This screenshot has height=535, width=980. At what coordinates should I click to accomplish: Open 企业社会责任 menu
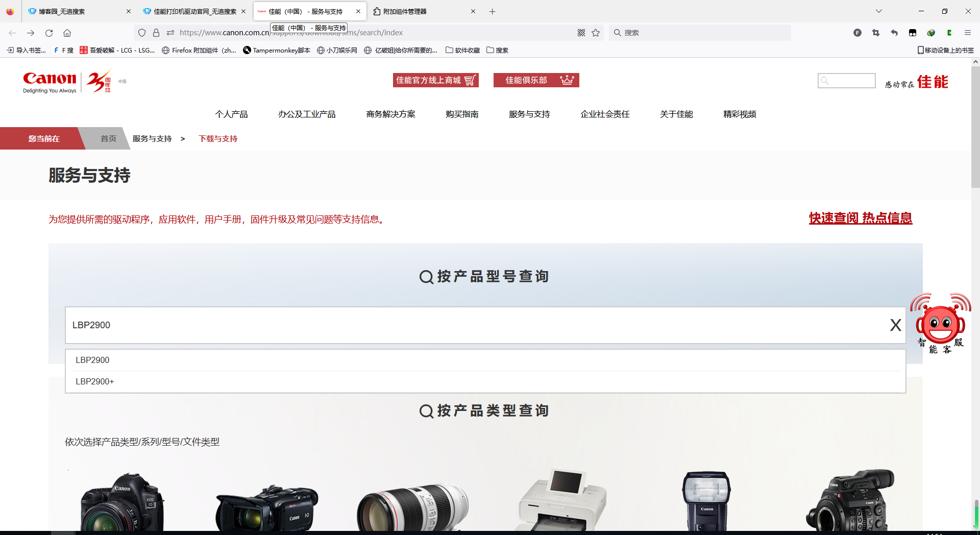coord(605,114)
